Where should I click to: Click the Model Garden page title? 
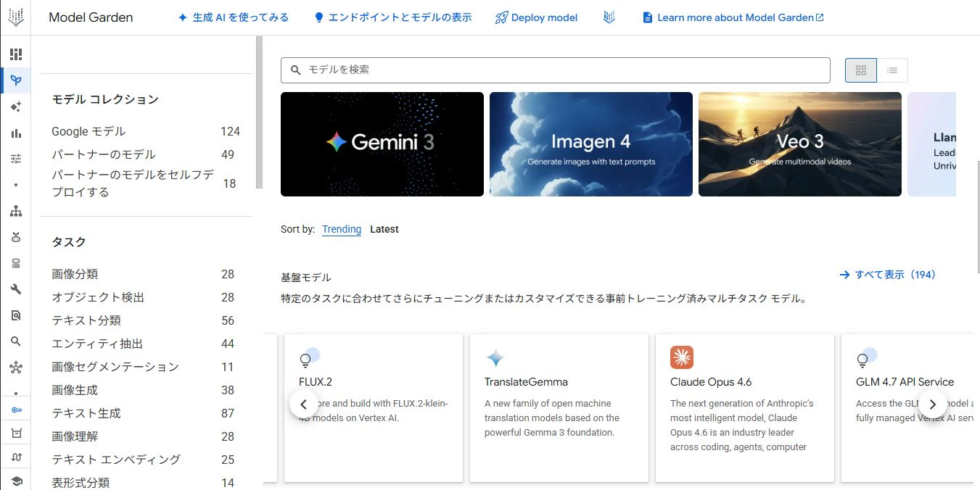click(91, 17)
